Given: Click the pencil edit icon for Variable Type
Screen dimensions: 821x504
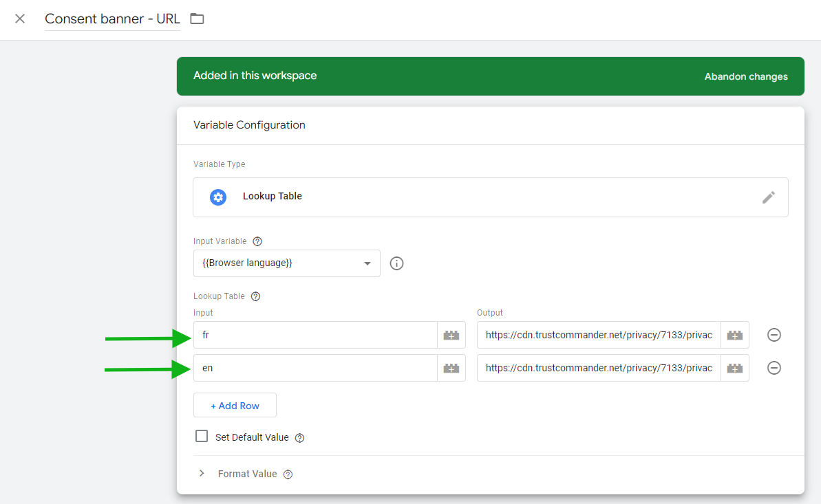Looking at the screenshot, I should point(768,197).
